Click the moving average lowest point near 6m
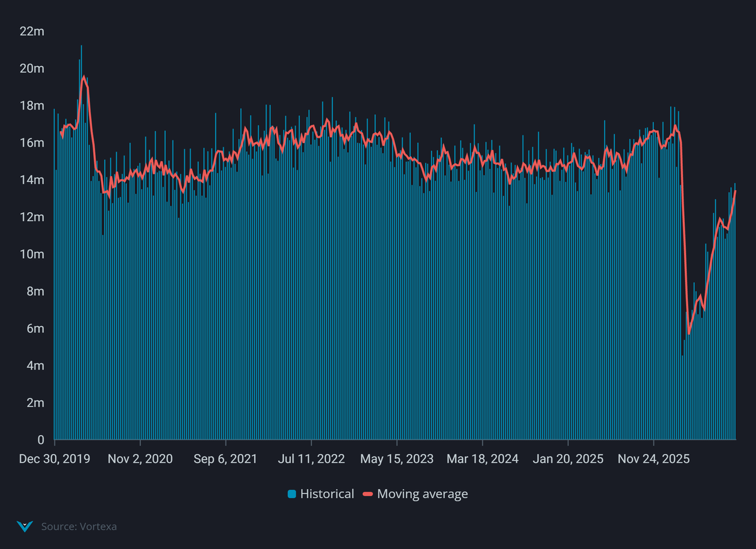 coord(689,333)
